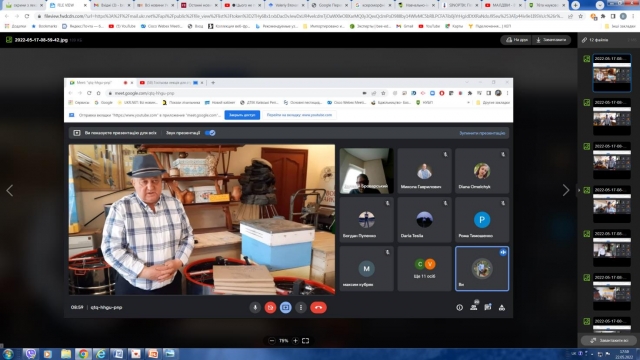Open the Chrome extensions puzzle menu

(x=603, y=16)
